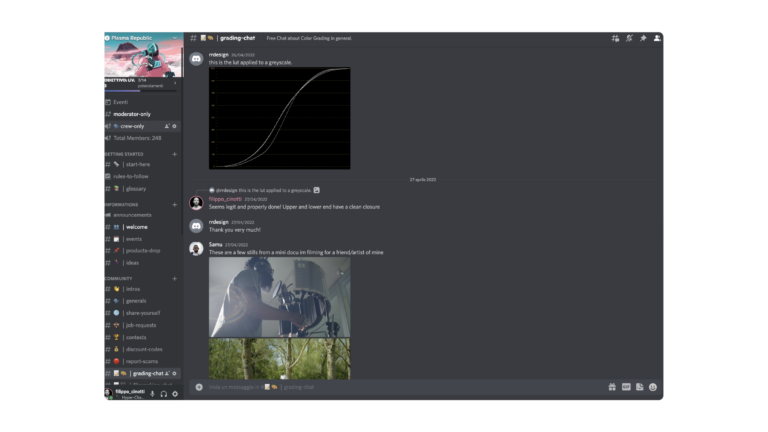Click the plus attachment button in message bar
Screen dimensions: 768x432
click(x=199, y=386)
